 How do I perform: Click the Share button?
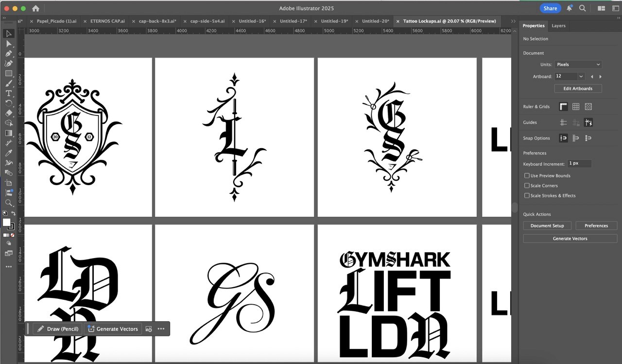[x=550, y=8]
